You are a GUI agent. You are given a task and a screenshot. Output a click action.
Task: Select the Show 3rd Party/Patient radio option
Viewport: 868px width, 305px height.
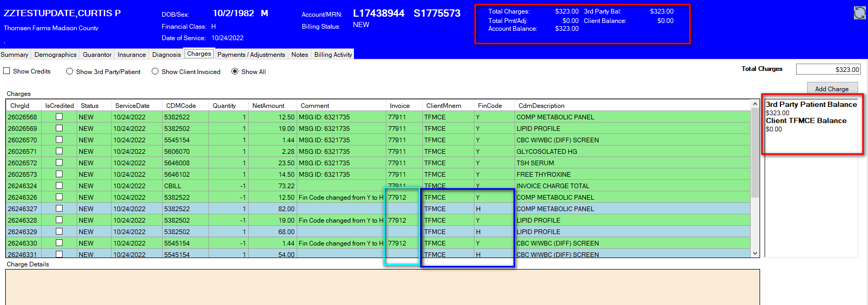click(x=69, y=71)
